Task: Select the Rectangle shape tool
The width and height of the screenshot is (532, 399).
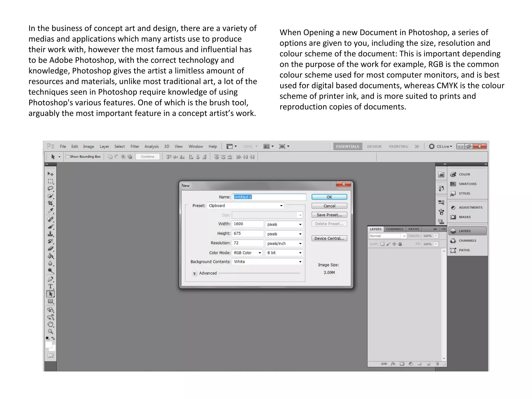Action: (50, 301)
